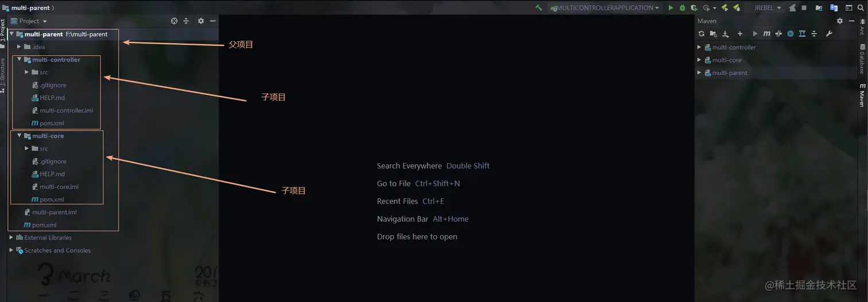This screenshot has height=302, width=868.
Task: Click the Run with Profiler icon
Action: pos(706,8)
